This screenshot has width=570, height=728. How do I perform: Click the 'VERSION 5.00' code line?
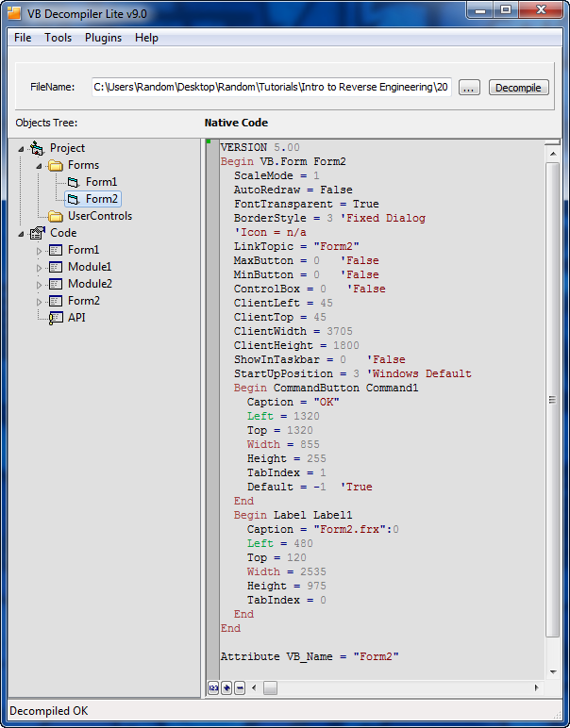pyautogui.click(x=260, y=148)
